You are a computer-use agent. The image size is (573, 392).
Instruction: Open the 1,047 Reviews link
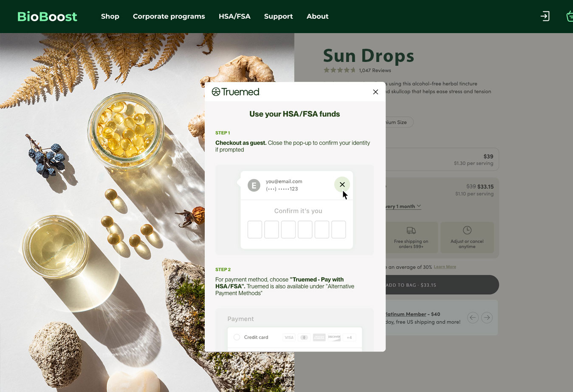(x=375, y=70)
